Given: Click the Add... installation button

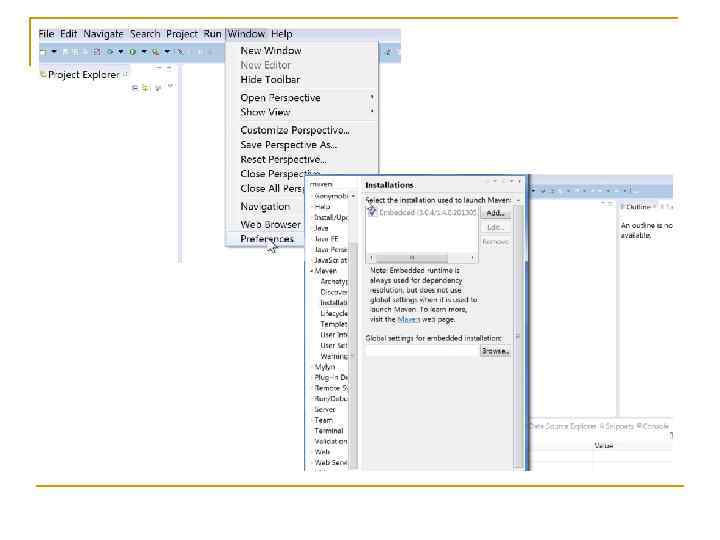Looking at the screenshot, I should coord(495,213).
